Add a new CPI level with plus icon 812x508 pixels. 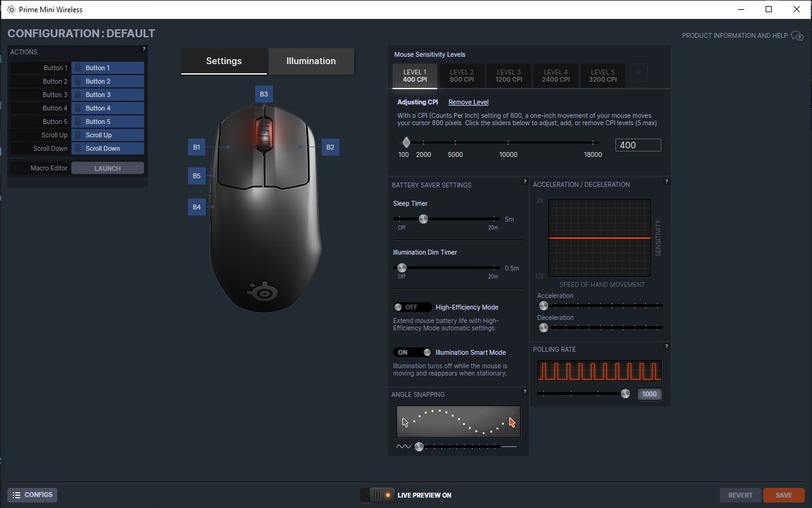(x=638, y=73)
